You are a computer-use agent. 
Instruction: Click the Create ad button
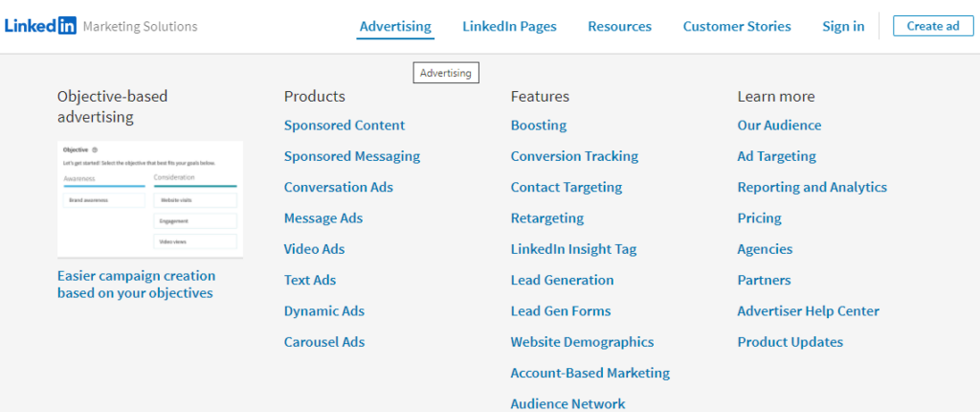click(x=933, y=26)
